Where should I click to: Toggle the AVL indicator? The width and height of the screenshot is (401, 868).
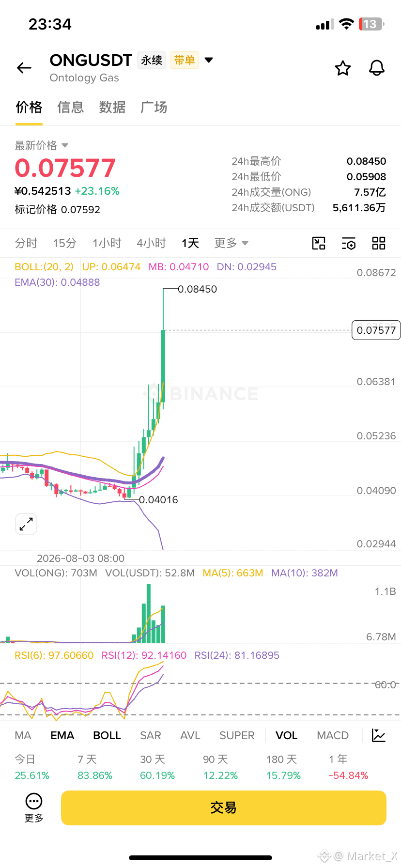(190, 735)
